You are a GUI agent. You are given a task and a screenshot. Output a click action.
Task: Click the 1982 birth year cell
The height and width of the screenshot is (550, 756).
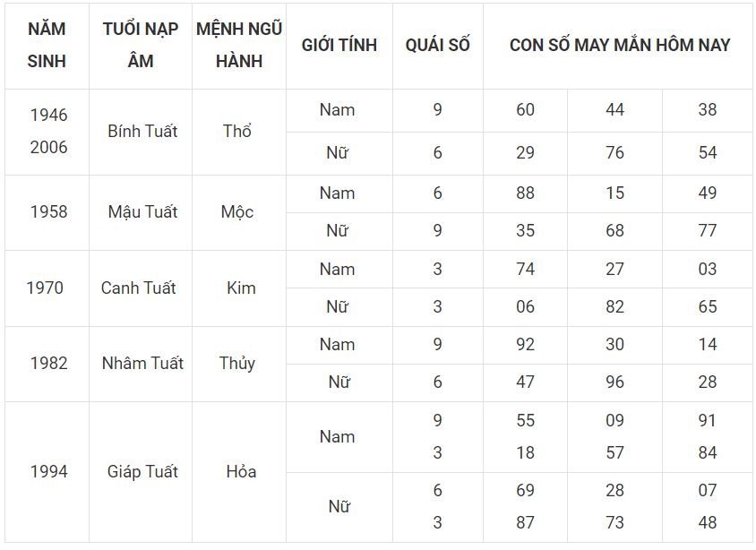[x=48, y=364]
